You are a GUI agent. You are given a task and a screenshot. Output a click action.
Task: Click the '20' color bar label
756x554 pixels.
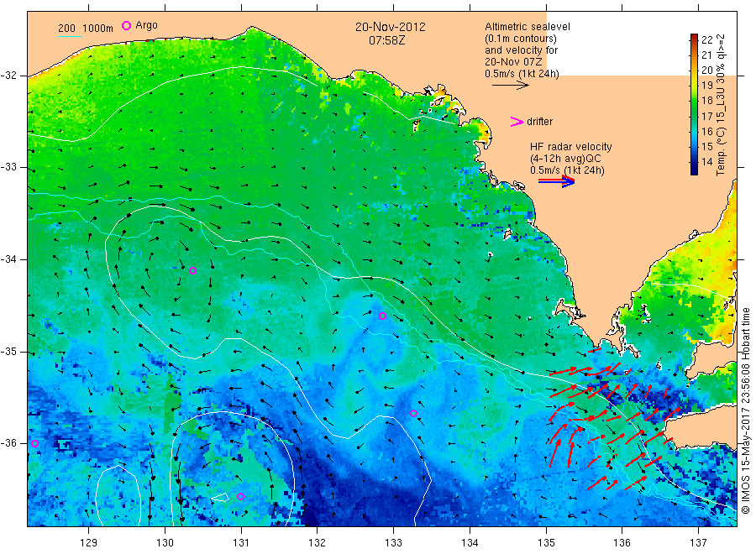pos(706,71)
